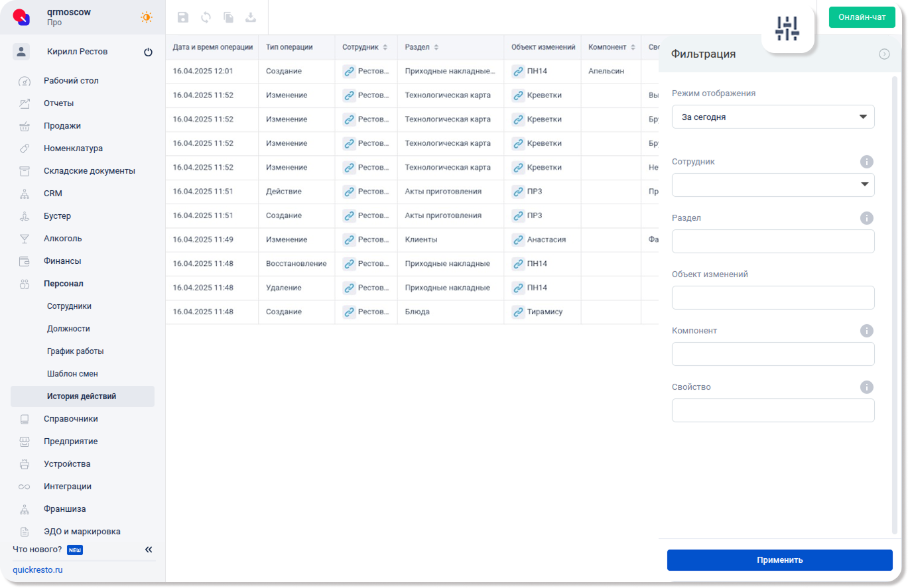Open Сотрудники in the sidebar
Image resolution: width=908 pixels, height=588 pixels.
[x=69, y=306]
